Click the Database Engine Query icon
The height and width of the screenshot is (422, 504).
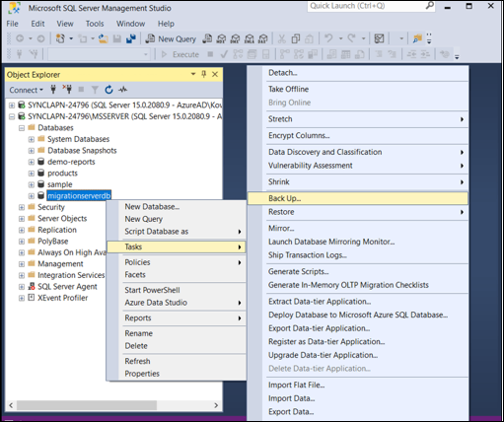coord(207,38)
